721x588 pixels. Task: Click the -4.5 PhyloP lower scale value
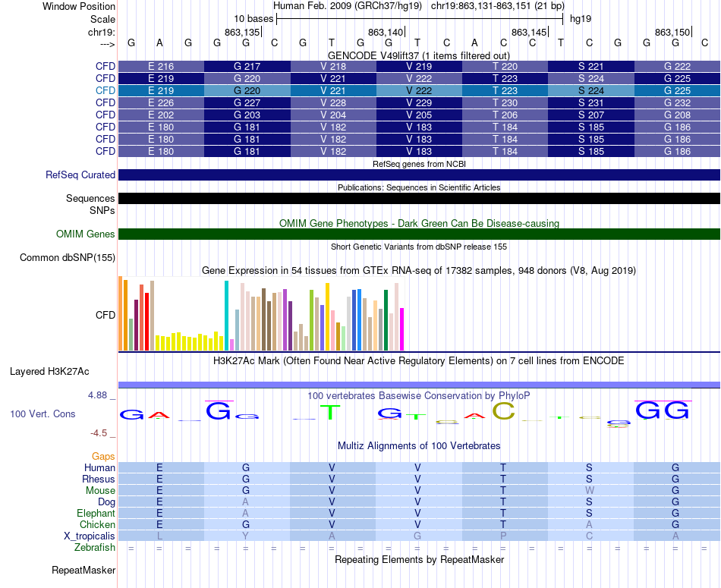pos(99,433)
